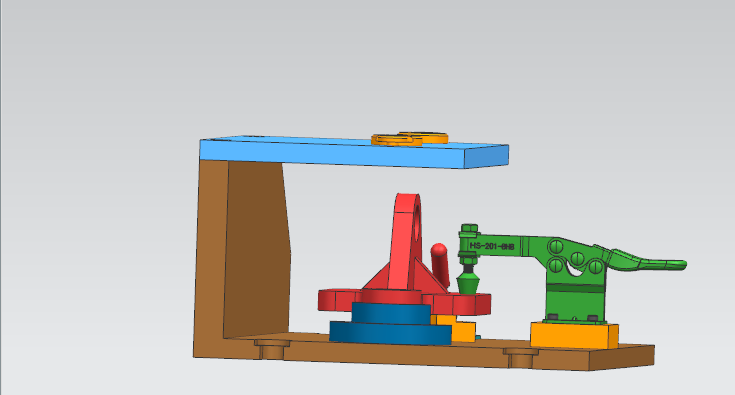Select the orange block under the clamp
The height and width of the screenshot is (395, 735).
574,335
